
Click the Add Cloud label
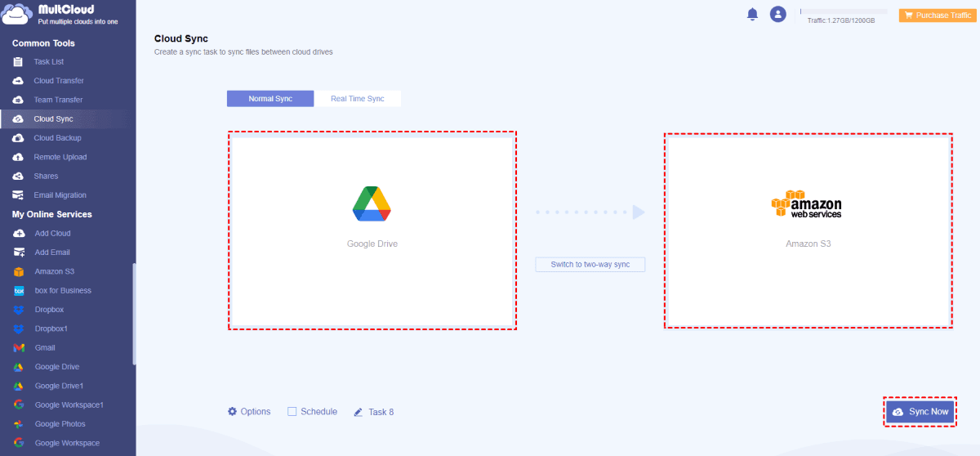(x=53, y=234)
